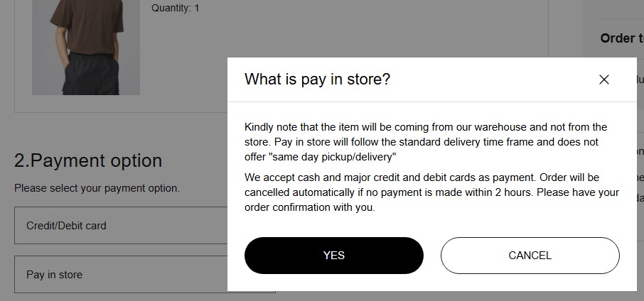Click 'Please select your payment option.' text
The height and width of the screenshot is (301, 644).
[97, 188]
